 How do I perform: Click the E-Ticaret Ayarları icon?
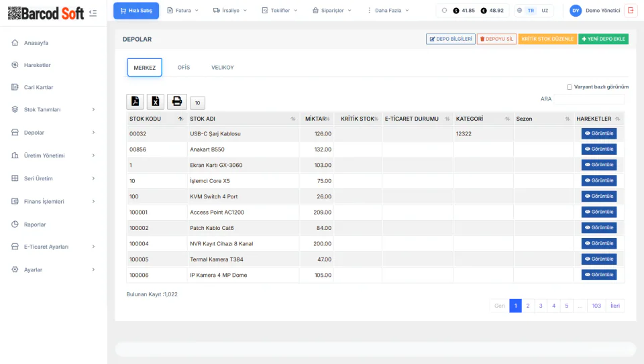(x=15, y=246)
